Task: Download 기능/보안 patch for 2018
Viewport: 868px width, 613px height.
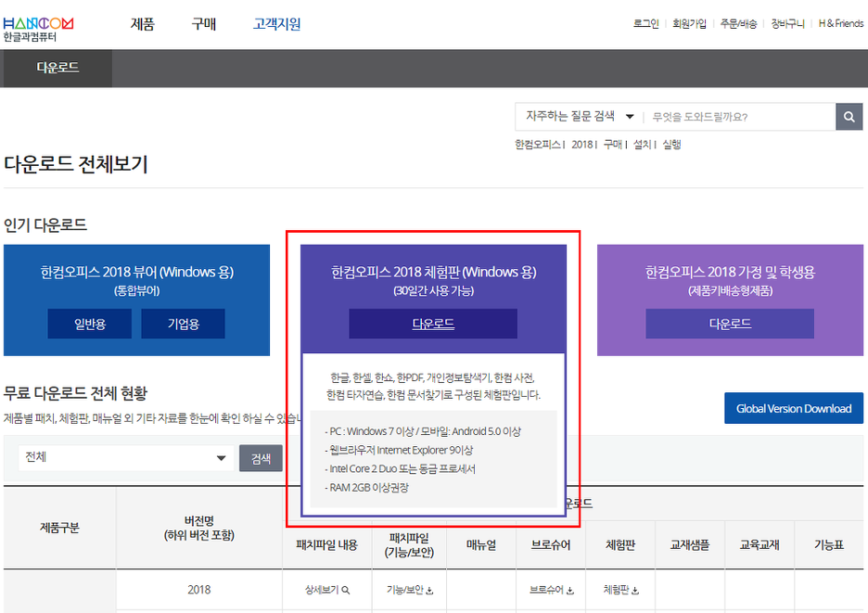Action: [410, 590]
